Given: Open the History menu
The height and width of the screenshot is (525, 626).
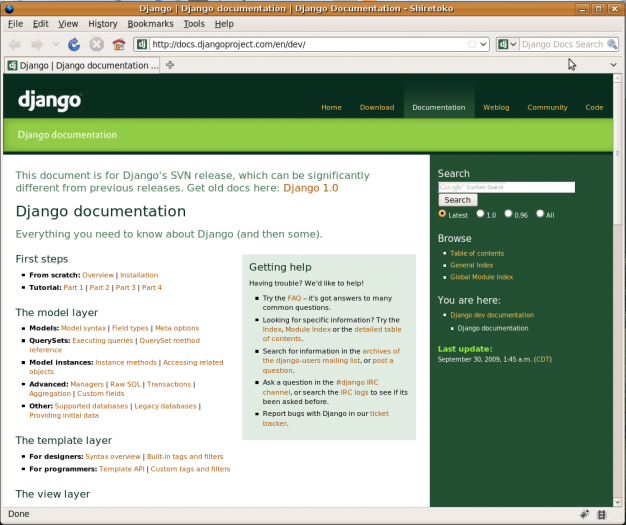Looking at the screenshot, I should coord(103,24).
